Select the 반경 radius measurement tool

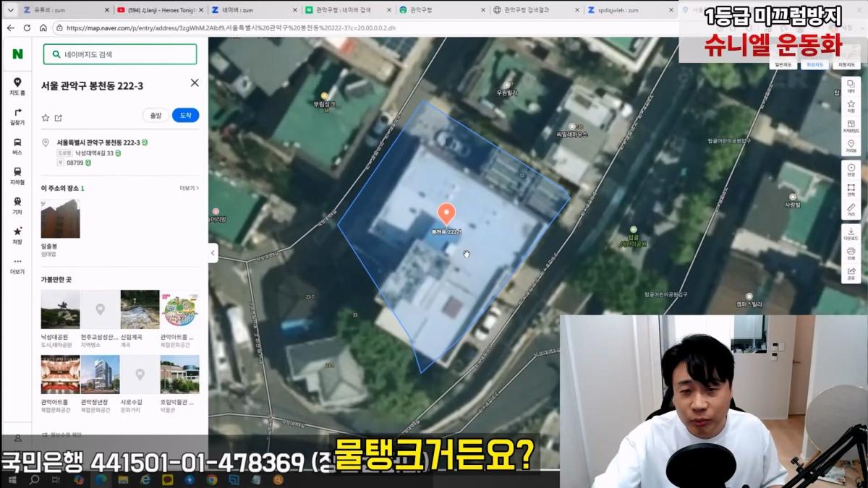[851, 170]
